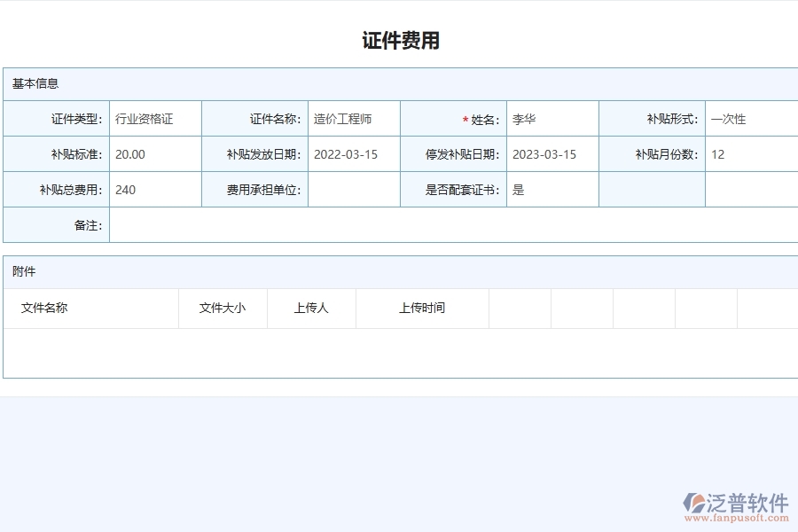The width and height of the screenshot is (798, 532).
Task: Select the 姓名 value 李华
Action: pos(524,118)
